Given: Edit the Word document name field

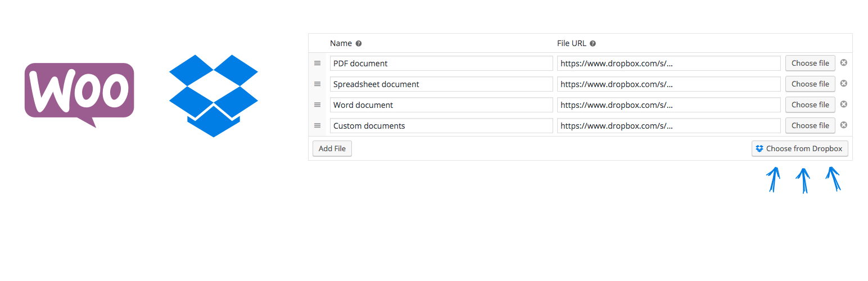Looking at the screenshot, I should point(441,105).
